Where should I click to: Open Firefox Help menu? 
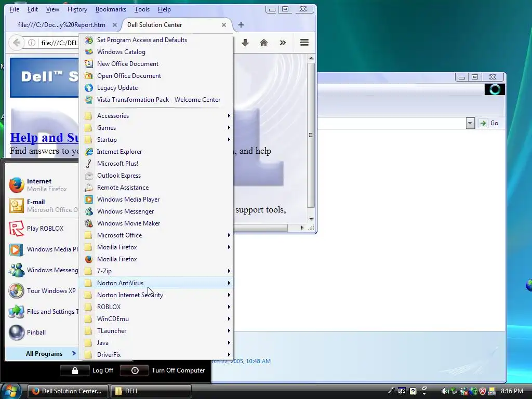tap(164, 9)
